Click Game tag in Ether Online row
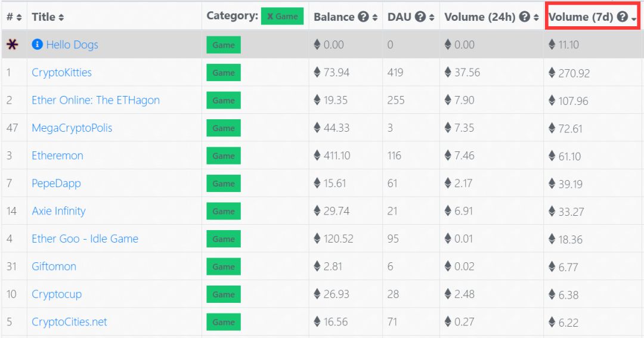The width and height of the screenshot is (644, 338). [x=224, y=100]
